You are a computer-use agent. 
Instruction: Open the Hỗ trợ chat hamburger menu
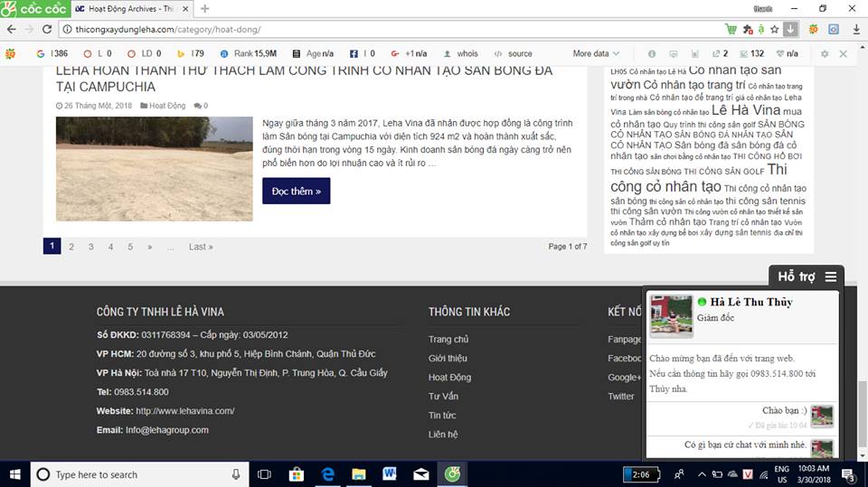(830, 276)
